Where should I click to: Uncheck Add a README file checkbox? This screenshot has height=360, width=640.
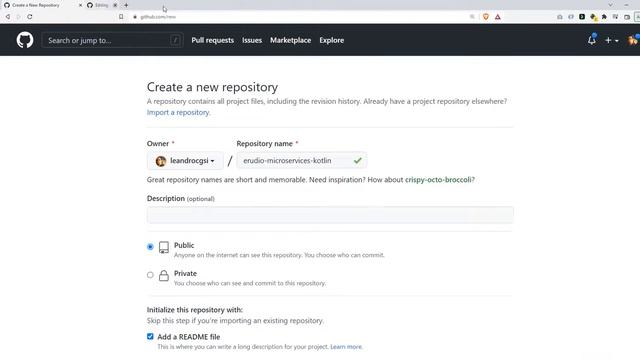pos(150,336)
